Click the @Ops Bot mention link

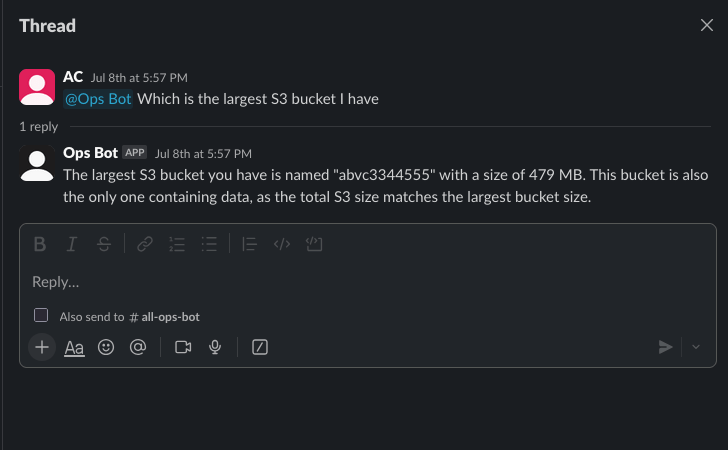point(98,99)
